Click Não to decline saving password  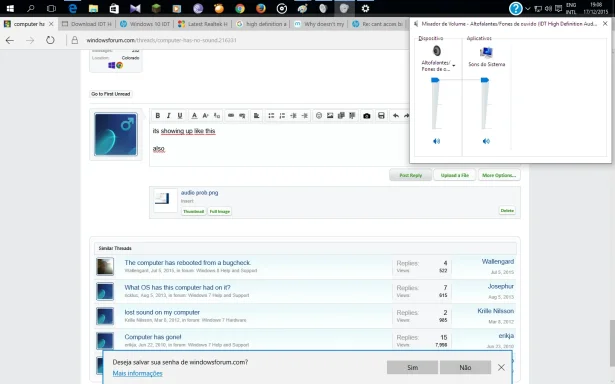tap(465, 368)
